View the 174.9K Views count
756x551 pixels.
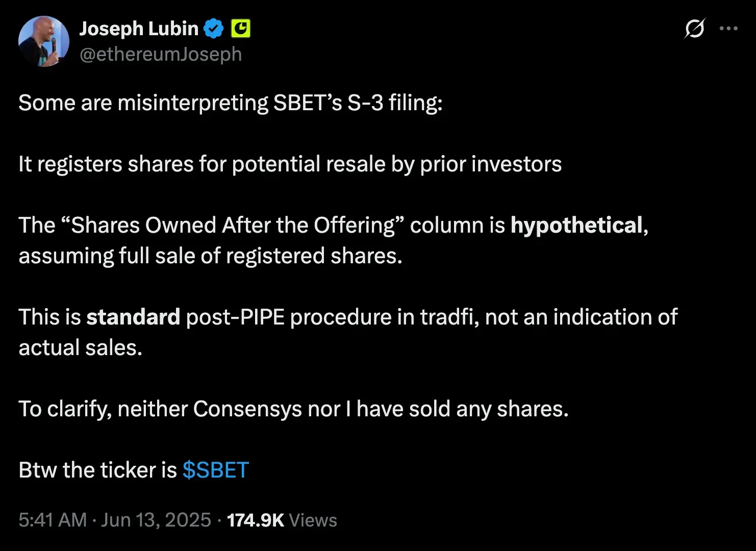click(282, 520)
